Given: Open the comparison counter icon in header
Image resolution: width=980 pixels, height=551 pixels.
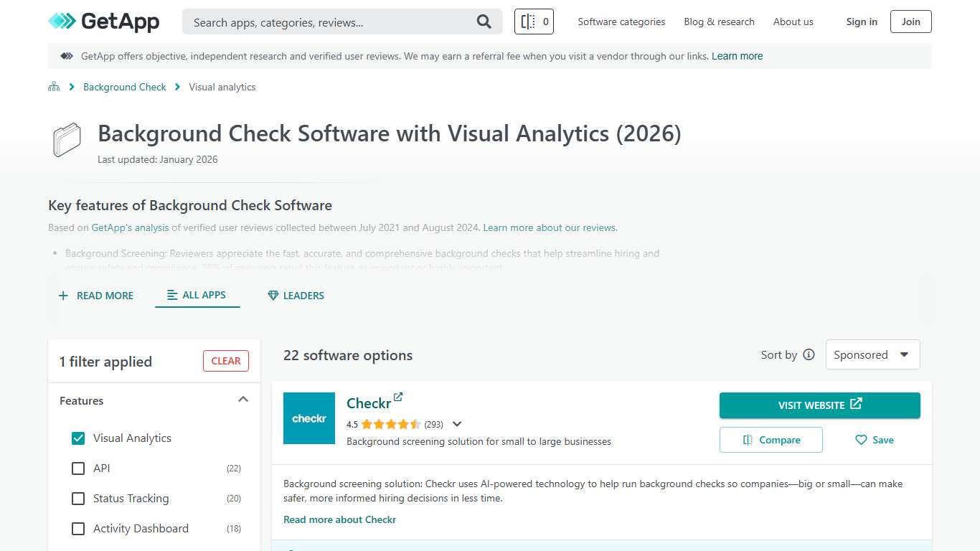Looking at the screenshot, I should (534, 22).
